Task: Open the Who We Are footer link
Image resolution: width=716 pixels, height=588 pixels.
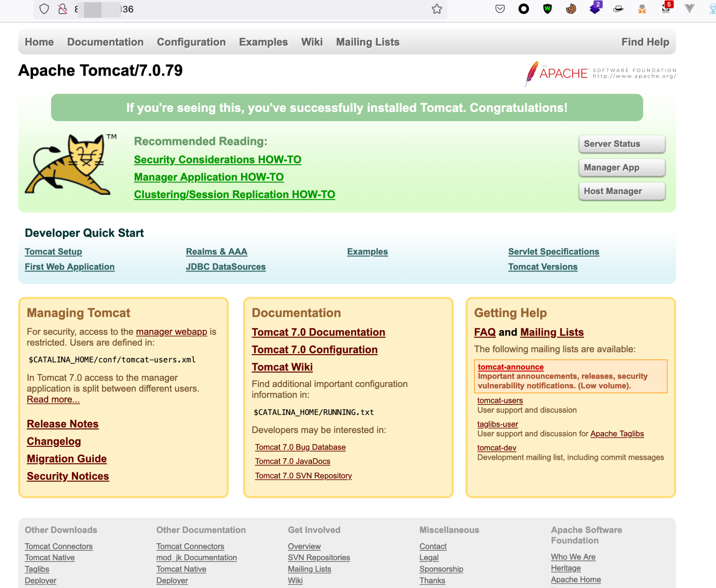Action: (x=573, y=557)
